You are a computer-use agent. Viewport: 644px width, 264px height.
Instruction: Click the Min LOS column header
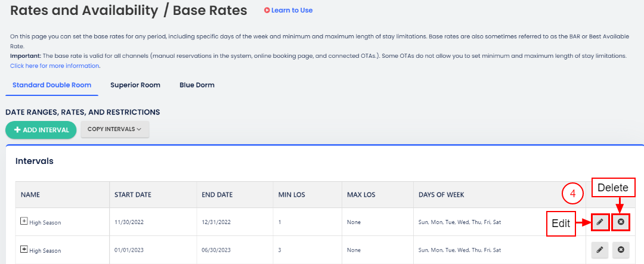pos(293,195)
